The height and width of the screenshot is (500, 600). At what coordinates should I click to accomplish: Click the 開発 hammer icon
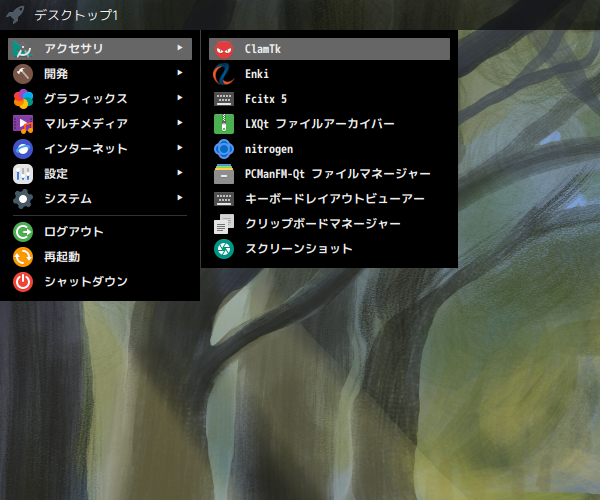pos(23,74)
